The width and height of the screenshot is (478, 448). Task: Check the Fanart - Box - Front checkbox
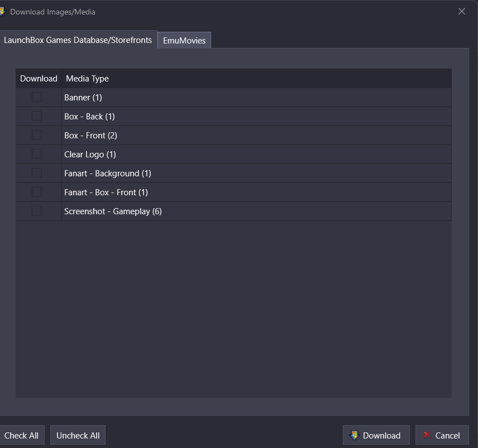(37, 192)
